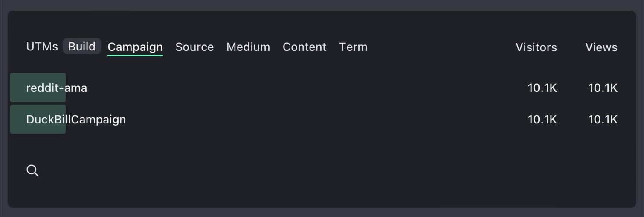Select the reddit-ama campaign name
The width and height of the screenshot is (644, 217).
tap(57, 88)
